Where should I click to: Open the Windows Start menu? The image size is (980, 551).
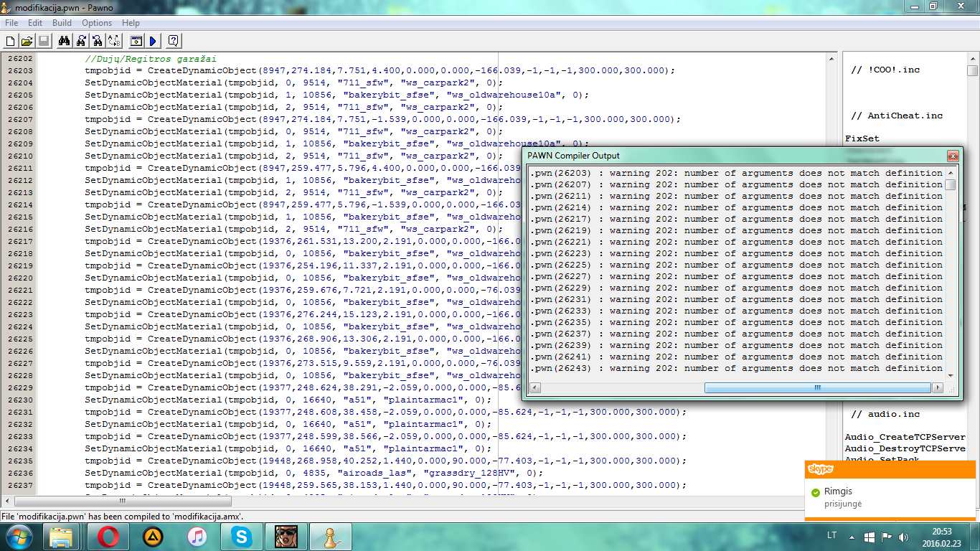[19, 536]
